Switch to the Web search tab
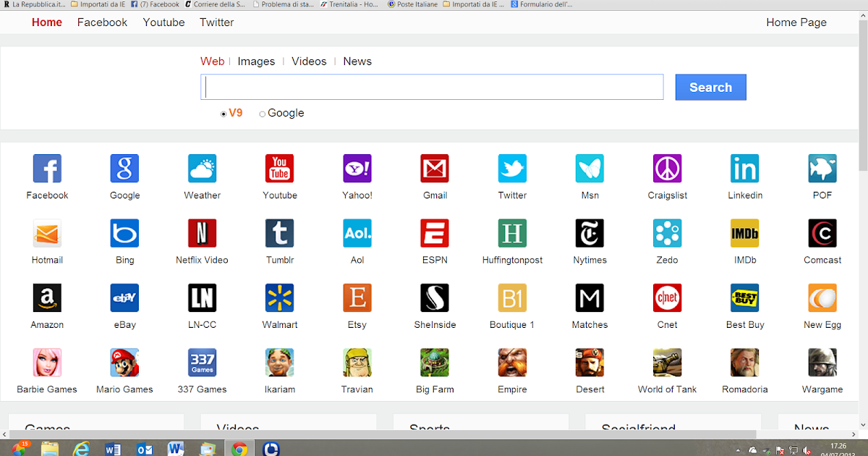 tap(212, 62)
